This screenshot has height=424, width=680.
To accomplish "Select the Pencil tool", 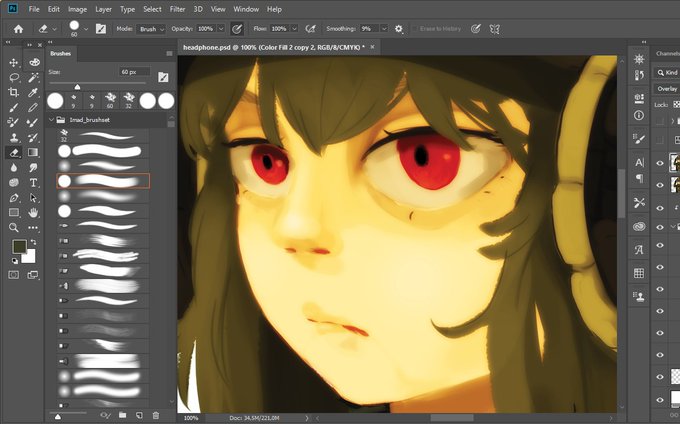I will pos(33,108).
